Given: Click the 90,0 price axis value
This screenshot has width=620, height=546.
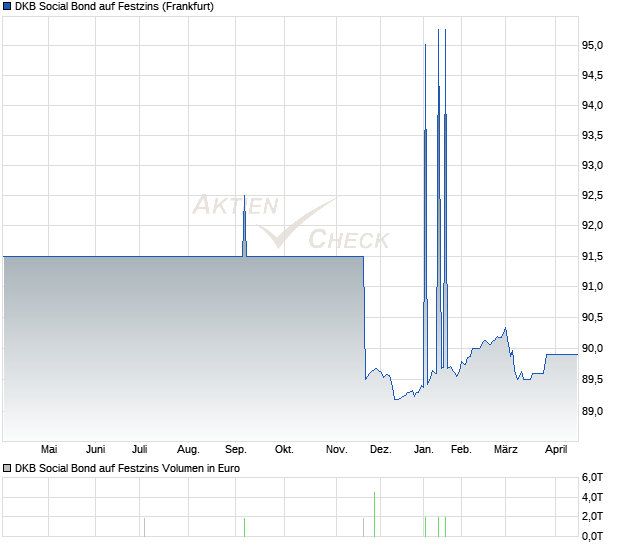Looking at the screenshot, I should (592, 348).
